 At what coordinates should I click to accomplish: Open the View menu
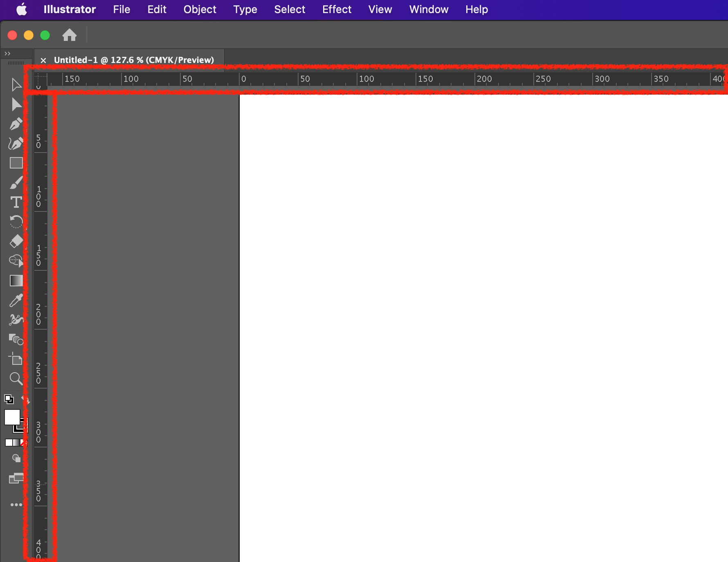click(380, 9)
